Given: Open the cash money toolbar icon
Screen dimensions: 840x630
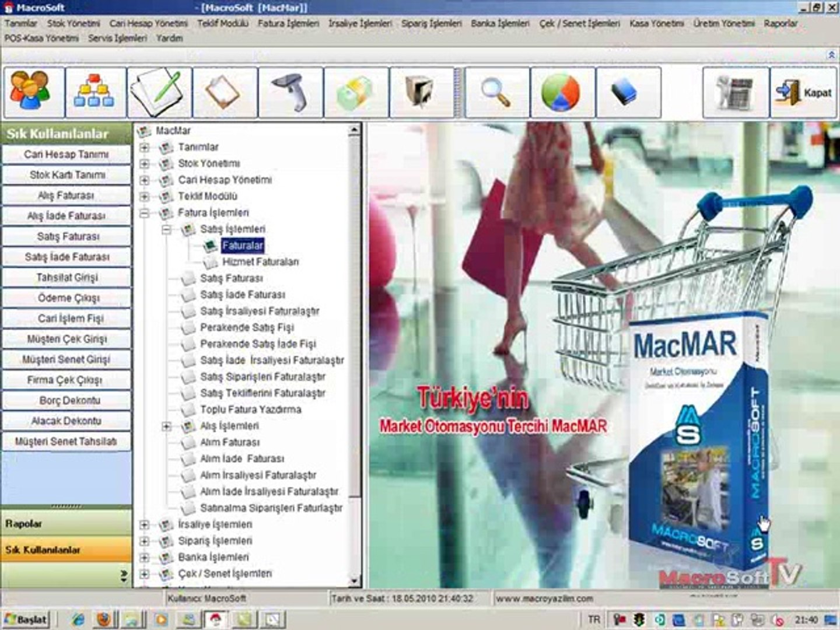Looking at the screenshot, I should click(x=356, y=93).
